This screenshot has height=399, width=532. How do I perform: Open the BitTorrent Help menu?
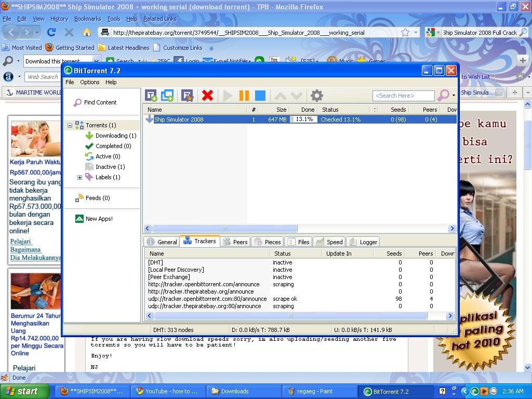coord(111,82)
